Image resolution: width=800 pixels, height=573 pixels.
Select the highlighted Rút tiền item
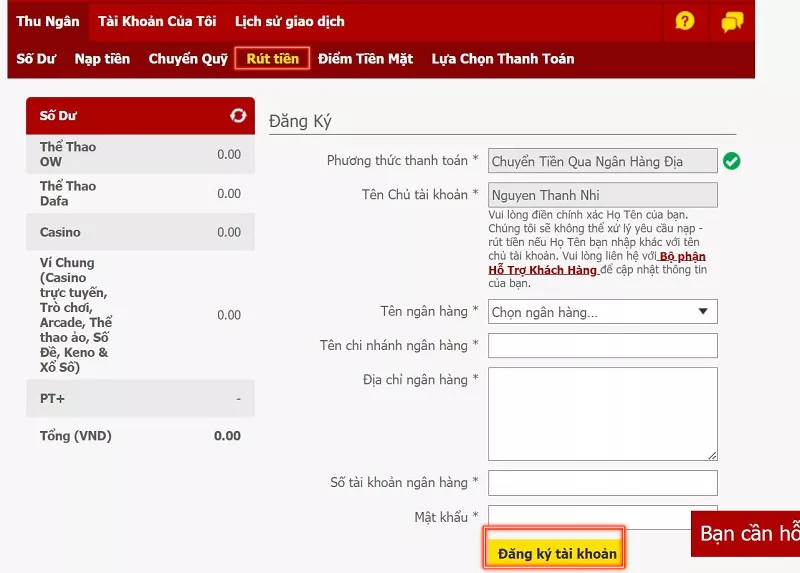click(x=272, y=58)
